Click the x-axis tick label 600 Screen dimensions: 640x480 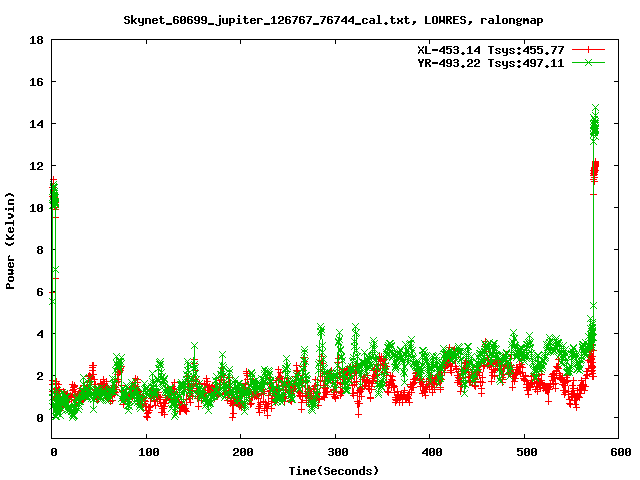click(620, 452)
